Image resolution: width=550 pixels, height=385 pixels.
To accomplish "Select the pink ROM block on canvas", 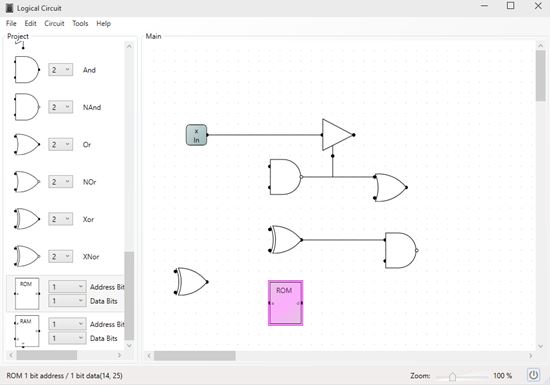I will coord(286,303).
